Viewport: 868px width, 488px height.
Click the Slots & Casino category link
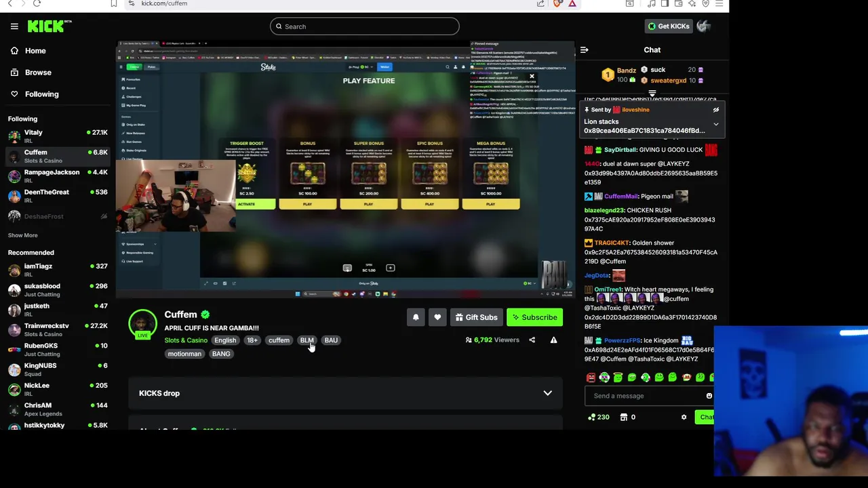(x=186, y=340)
